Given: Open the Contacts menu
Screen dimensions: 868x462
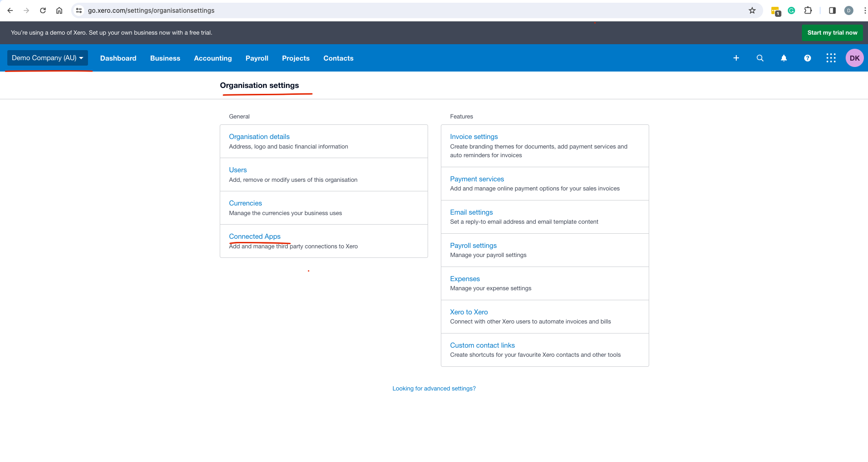Looking at the screenshot, I should (x=338, y=58).
